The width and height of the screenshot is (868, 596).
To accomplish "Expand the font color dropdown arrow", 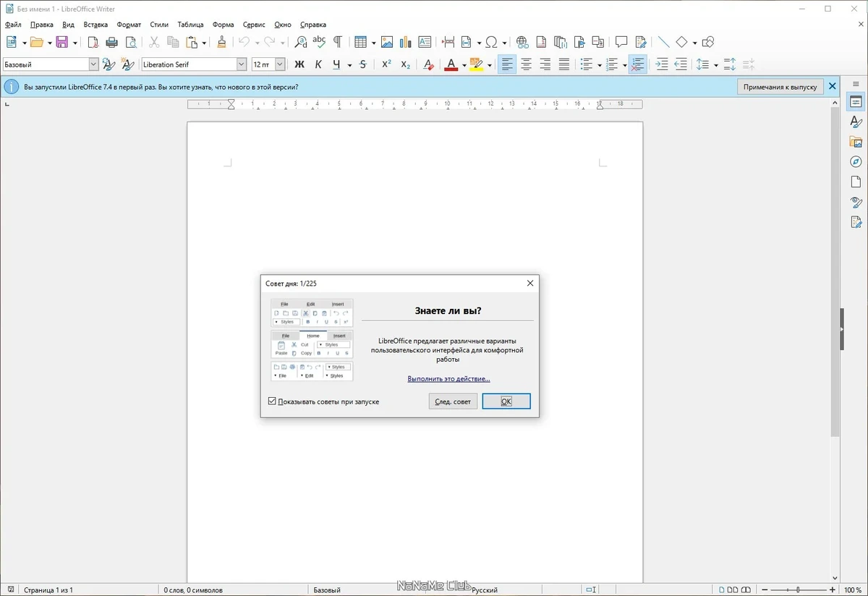I will [465, 65].
